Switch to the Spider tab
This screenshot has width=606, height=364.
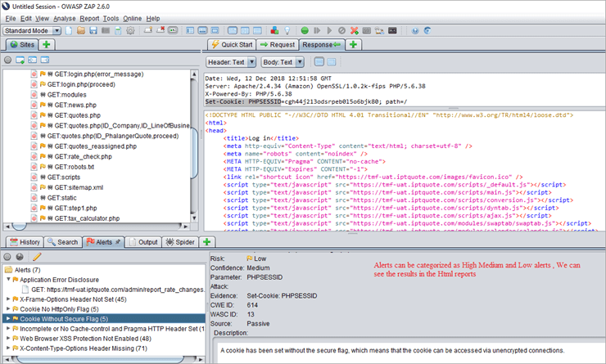180,242
